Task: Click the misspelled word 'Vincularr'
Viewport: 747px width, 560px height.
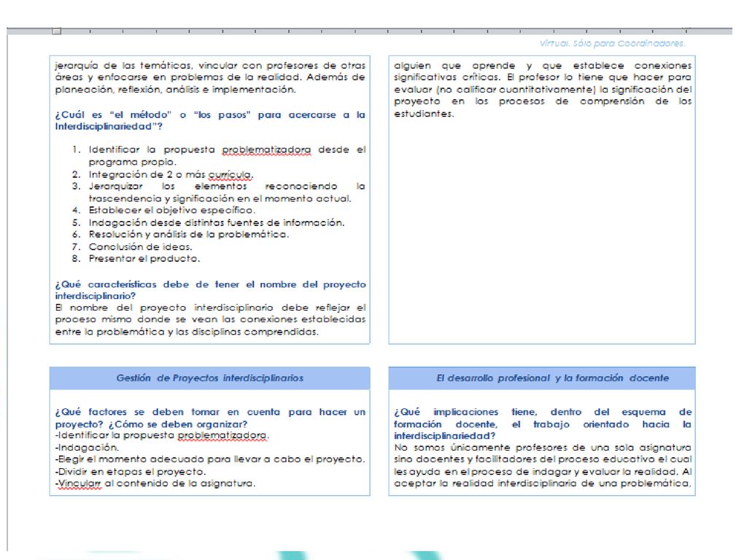Action: point(80,484)
